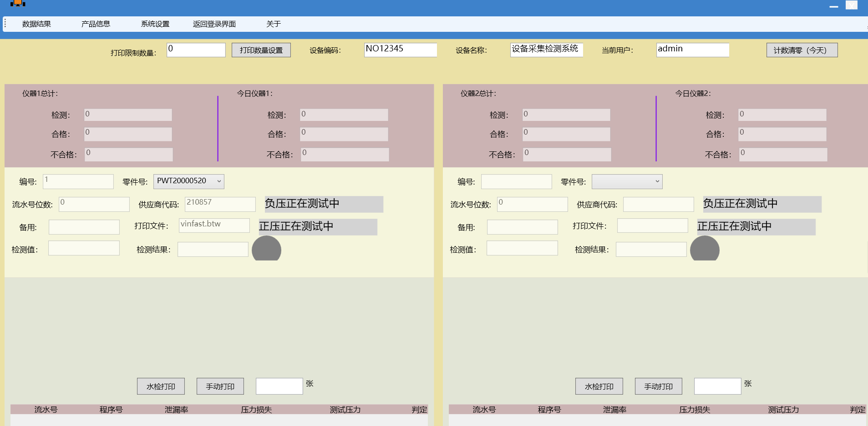Click the 打印数量设置 button
The width and height of the screenshot is (868, 426).
click(261, 50)
